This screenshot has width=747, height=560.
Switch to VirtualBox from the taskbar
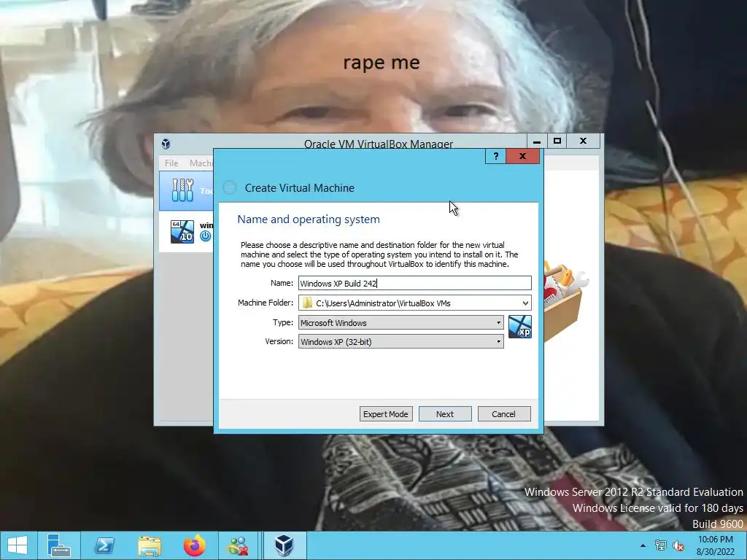coord(285,545)
